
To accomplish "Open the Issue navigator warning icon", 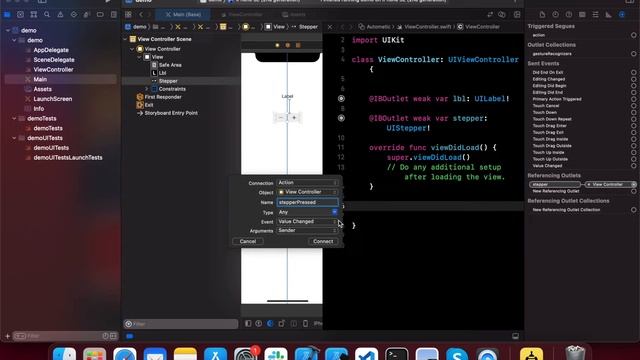I will (x=60, y=15).
